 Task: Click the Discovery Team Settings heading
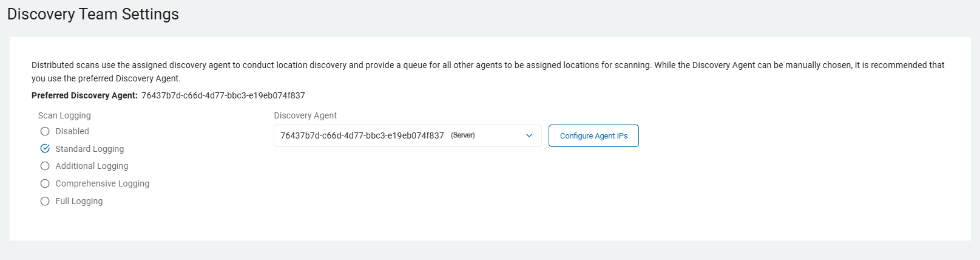93,14
